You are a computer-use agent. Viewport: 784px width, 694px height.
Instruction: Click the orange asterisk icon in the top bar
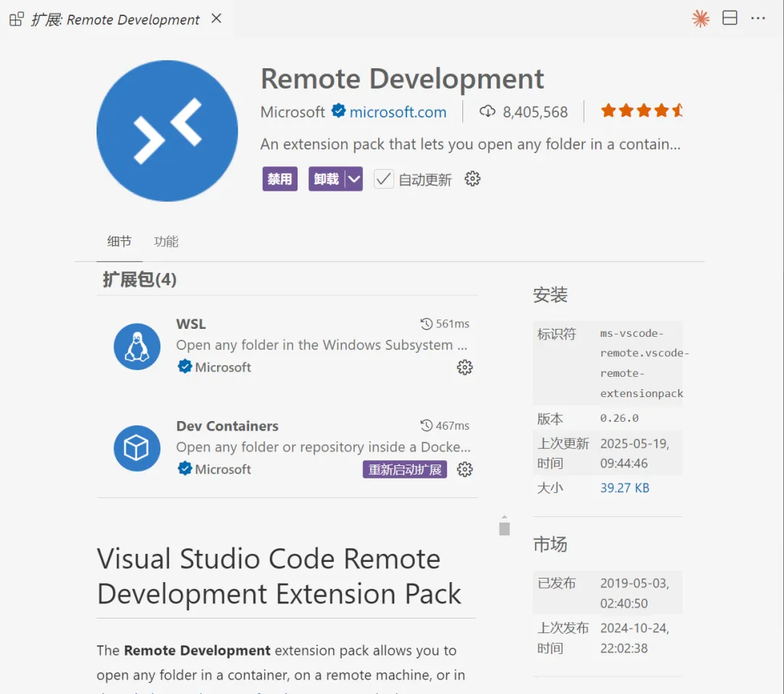coord(701,18)
